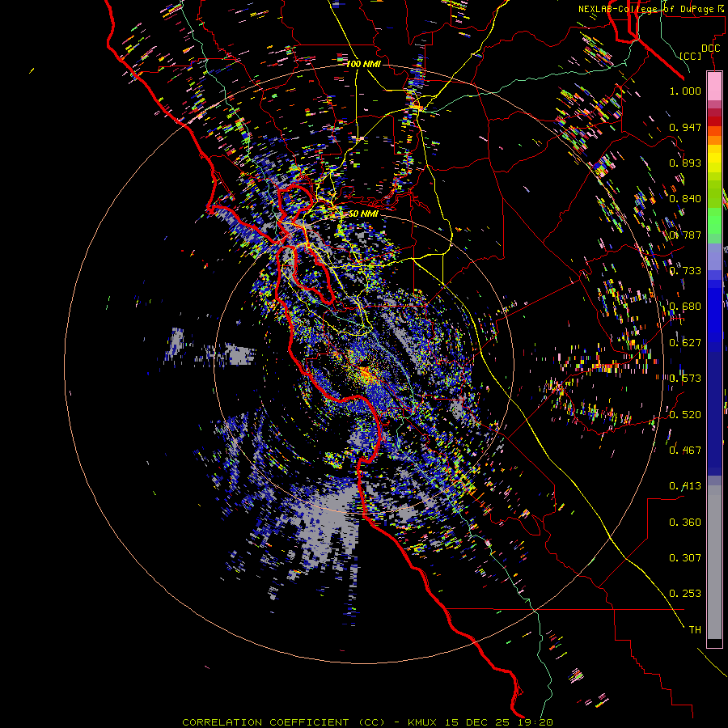
Task: Click the DCC label above the color bar
Action: tap(710, 49)
